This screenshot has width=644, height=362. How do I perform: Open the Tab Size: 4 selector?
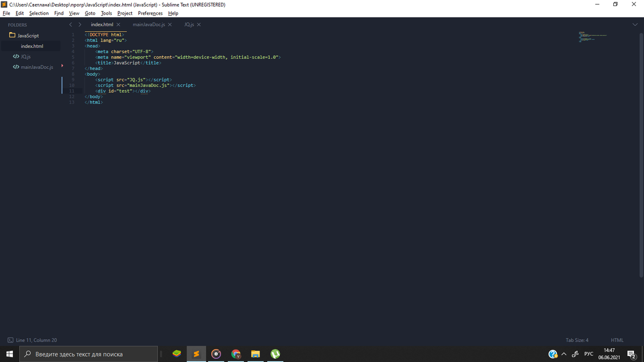pos(577,340)
